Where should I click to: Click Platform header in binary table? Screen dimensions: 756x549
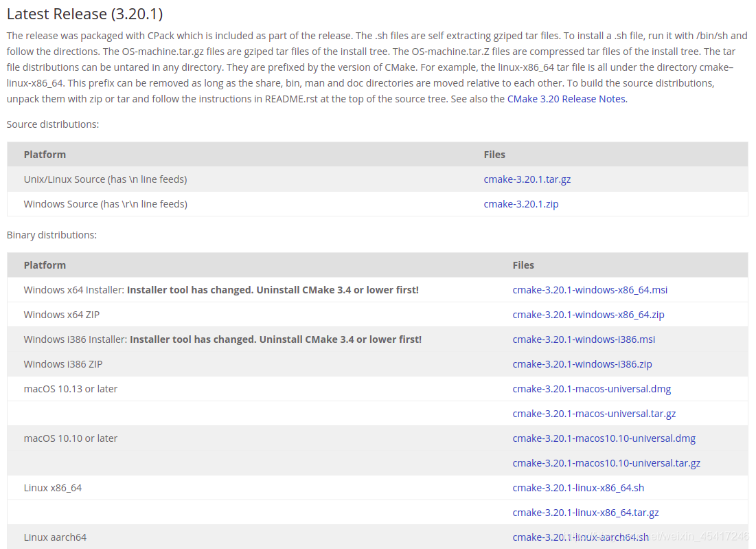[45, 265]
